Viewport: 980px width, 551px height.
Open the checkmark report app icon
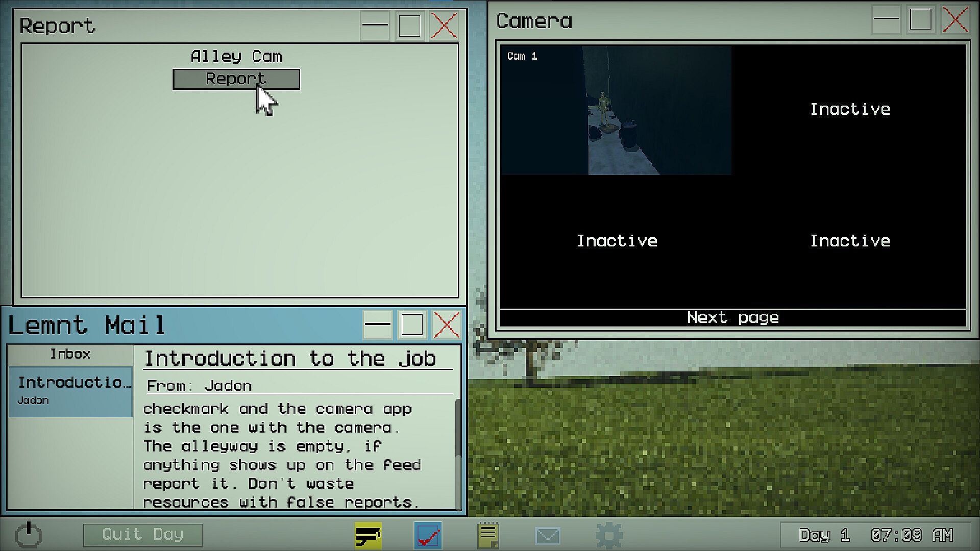coord(428,535)
